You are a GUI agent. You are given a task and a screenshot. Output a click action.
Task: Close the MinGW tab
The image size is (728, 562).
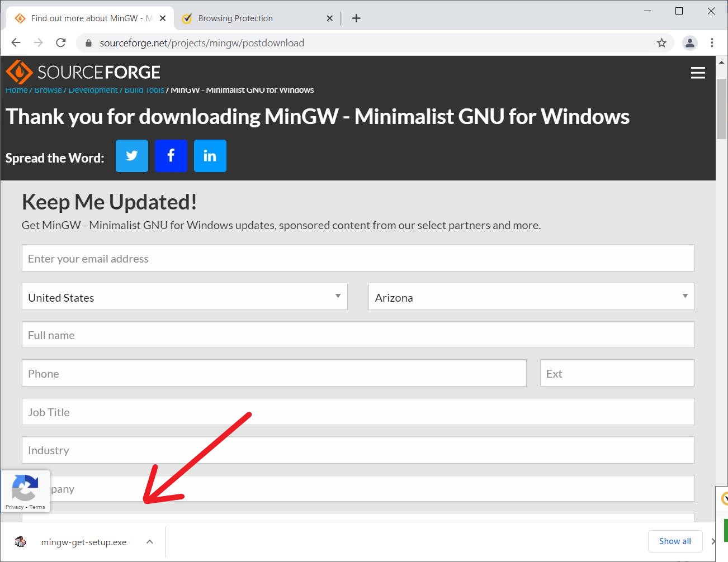coord(163,18)
